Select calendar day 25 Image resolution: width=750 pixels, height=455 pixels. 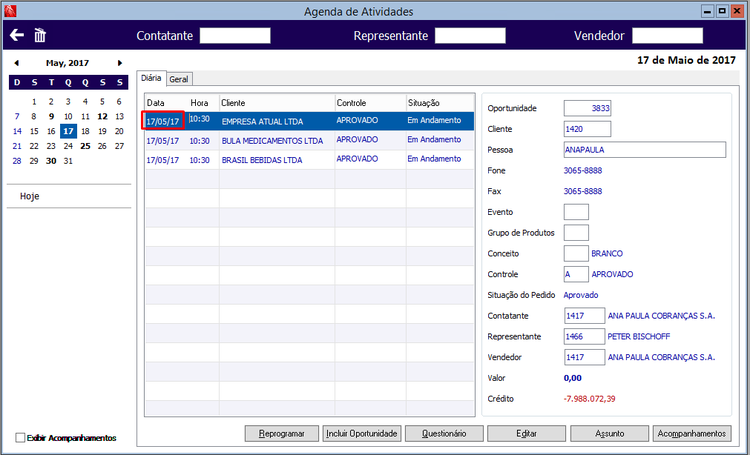(85, 146)
